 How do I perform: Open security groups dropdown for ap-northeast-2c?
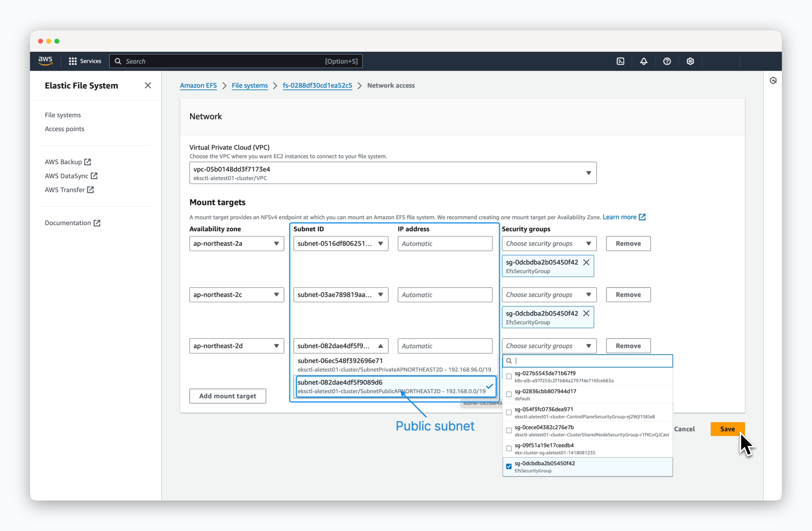point(549,295)
